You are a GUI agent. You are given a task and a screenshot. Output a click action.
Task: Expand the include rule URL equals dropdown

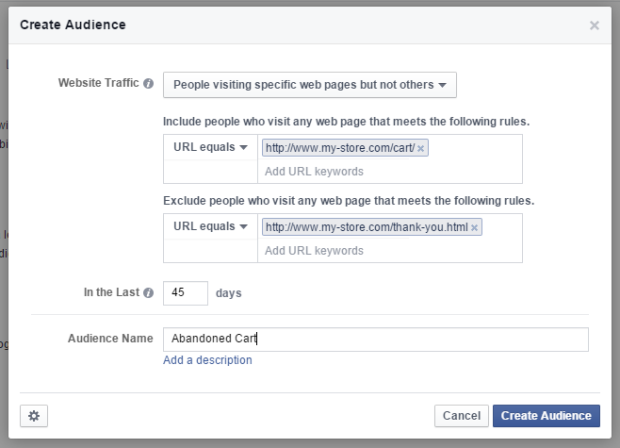pyautogui.click(x=210, y=147)
